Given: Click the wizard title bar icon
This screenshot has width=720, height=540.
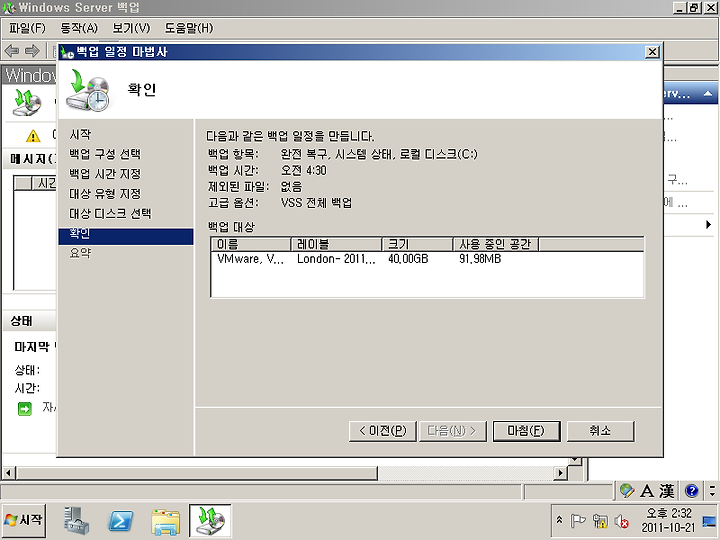Looking at the screenshot, I should pos(67,52).
